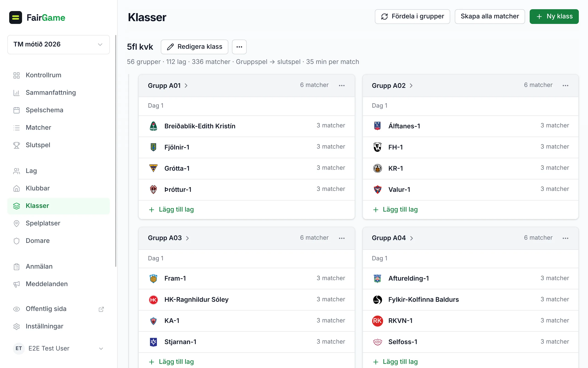Image resolution: width=588 pixels, height=368 pixels.
Task: Open Grupp A04 options ellipsis
Action: point(565,238)
